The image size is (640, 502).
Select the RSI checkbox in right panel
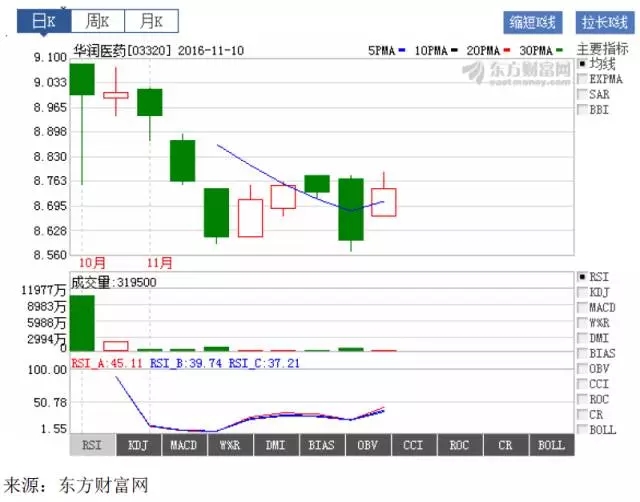pyautogui.click(x=582, y=277)
